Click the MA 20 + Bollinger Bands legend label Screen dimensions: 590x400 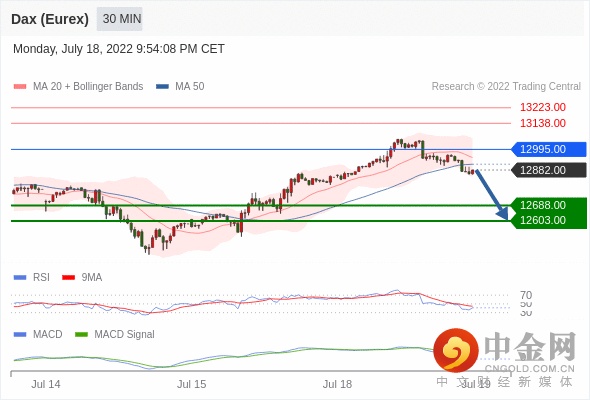point(88,86)
